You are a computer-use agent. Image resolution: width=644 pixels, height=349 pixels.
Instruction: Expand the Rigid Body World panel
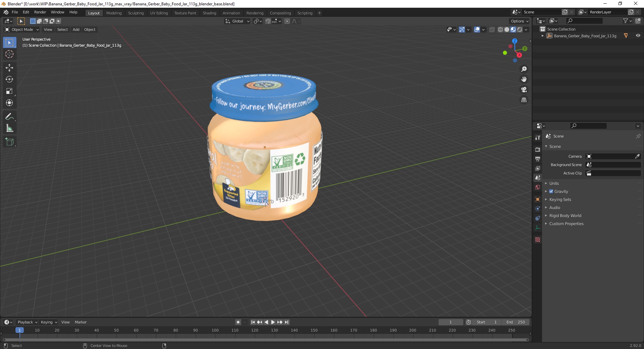(565, 216)
